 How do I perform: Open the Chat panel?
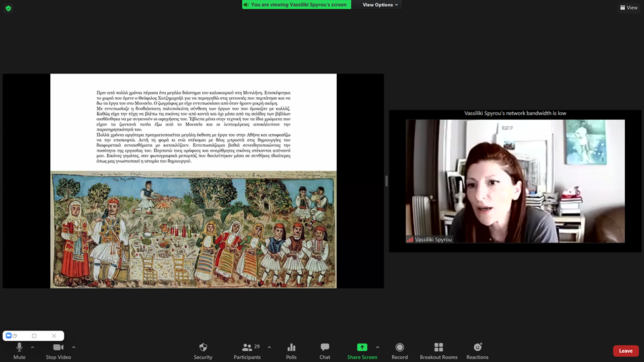pyautogui.click(x=324, y=351)
